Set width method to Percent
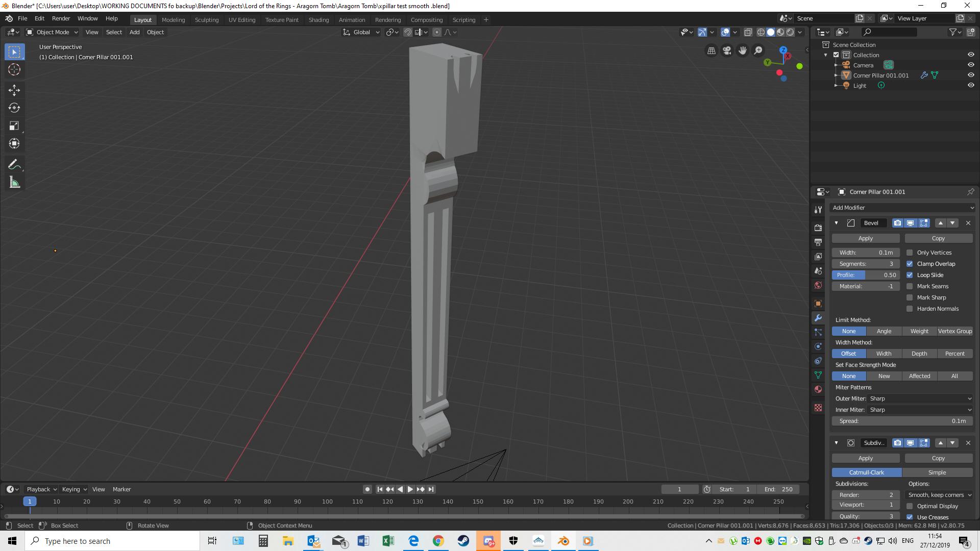The height and width of the screenshot is (551, 980). pos(955,354)
